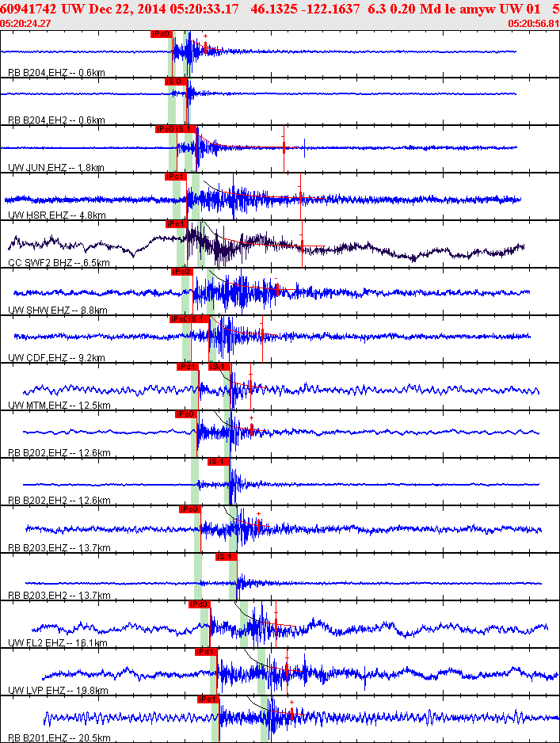Select the iPc1 pick on B201 EHZ trace
Screen dimensions: 560x743
coord(208,699)
